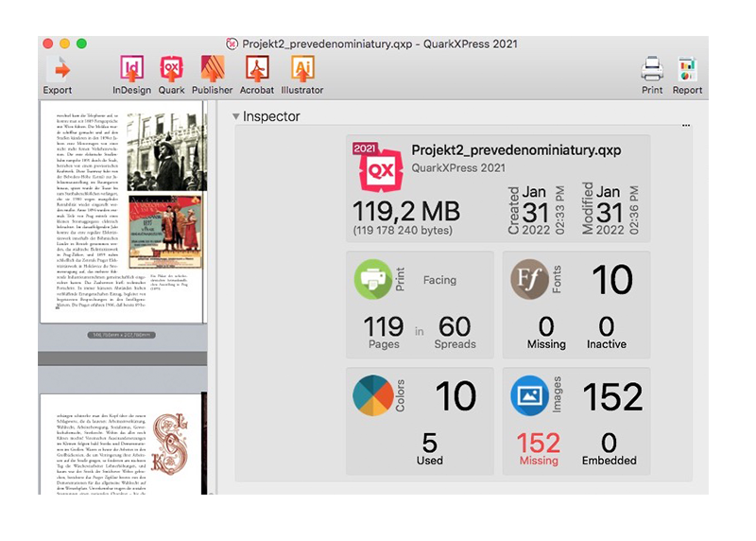The image size is (756, 541).
Task: Print the document using Print icon
Action: click(652, 69)
